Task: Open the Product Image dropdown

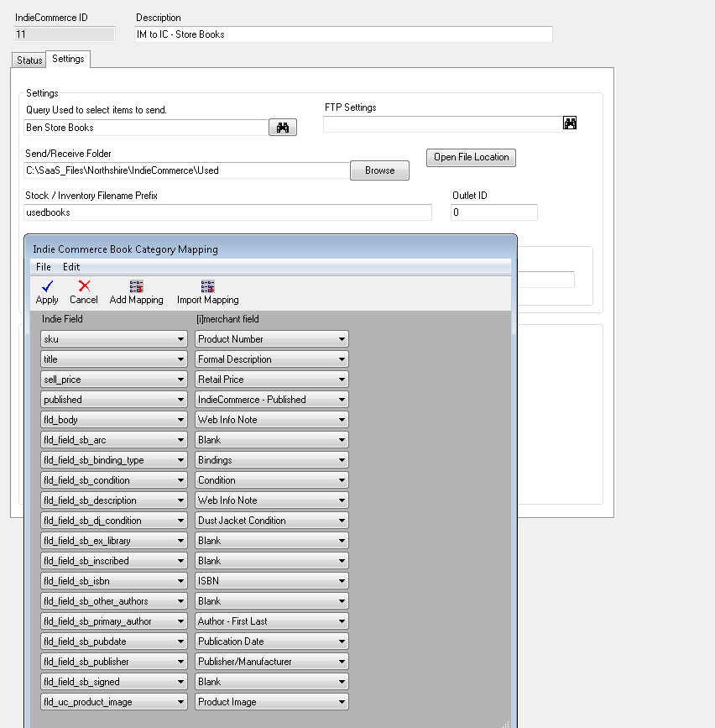Action: pyautogui.click(x=271, y=702)
